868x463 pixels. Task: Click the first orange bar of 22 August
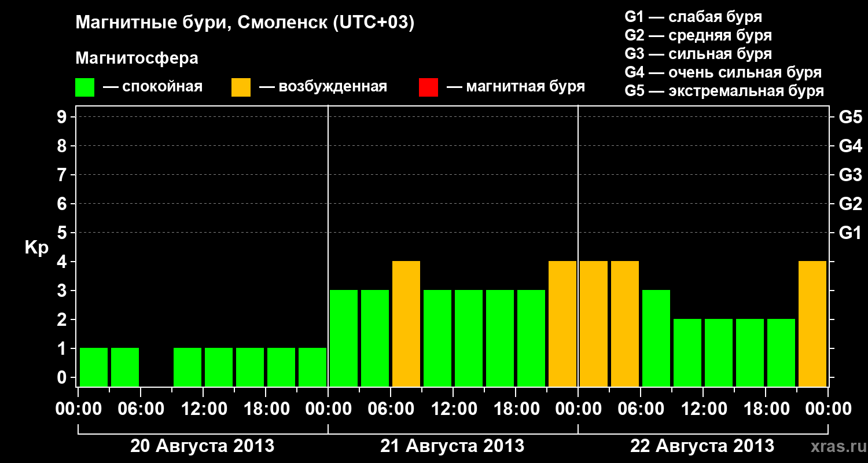594,324
